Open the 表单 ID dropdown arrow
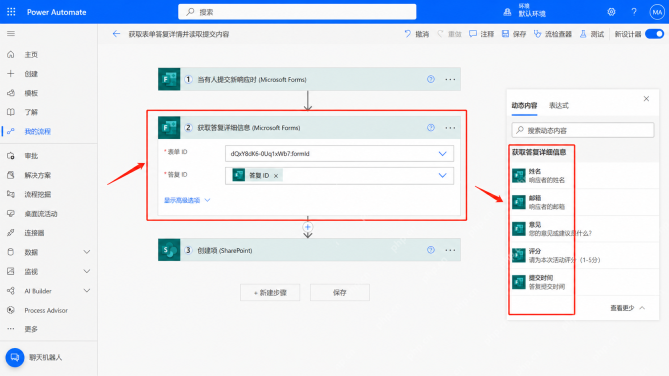The width and height of the screenshot is (669, 376). 442,154
